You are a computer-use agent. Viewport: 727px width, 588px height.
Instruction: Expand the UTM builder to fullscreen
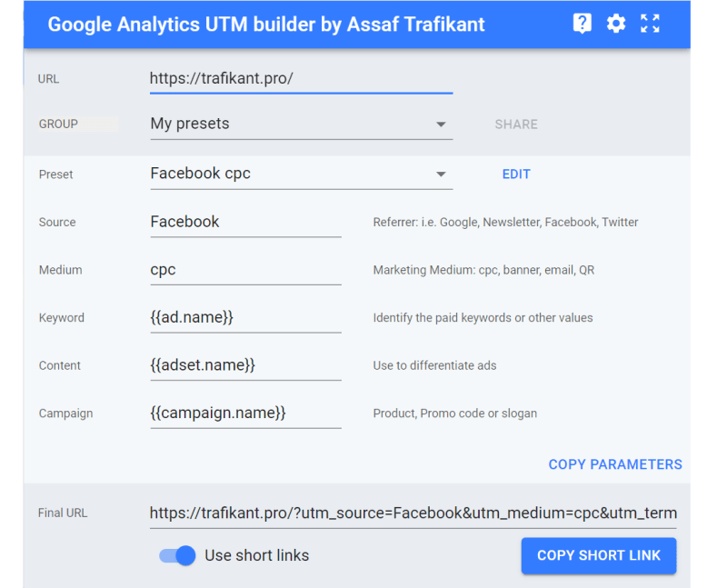point(650,24)
